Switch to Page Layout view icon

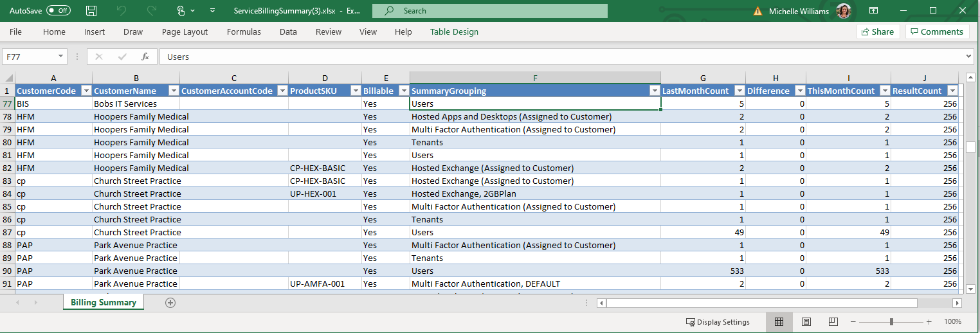coord(806,321)
